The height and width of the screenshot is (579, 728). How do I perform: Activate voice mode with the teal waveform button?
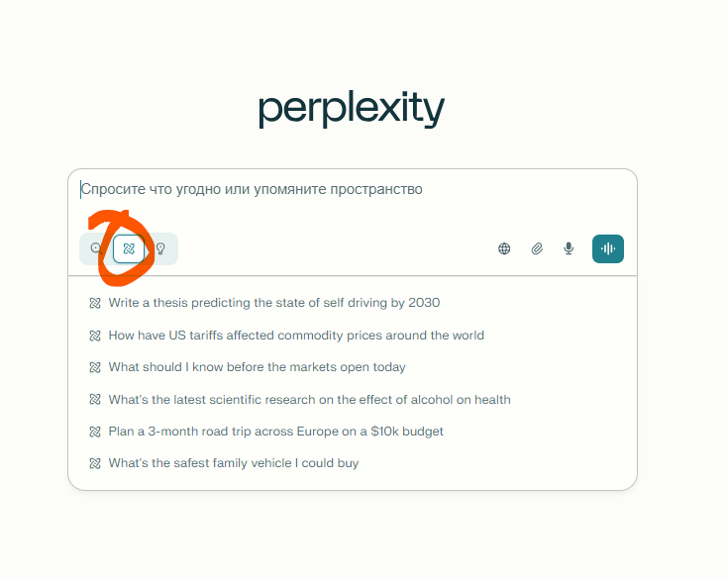[x=608, y=248]
